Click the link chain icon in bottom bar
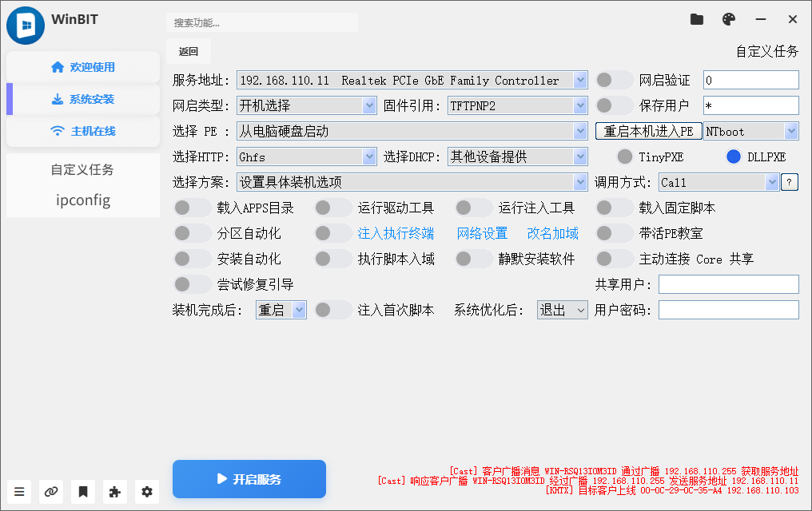The width and height of the screenshot is (812, 511). (x=51, y=491)
